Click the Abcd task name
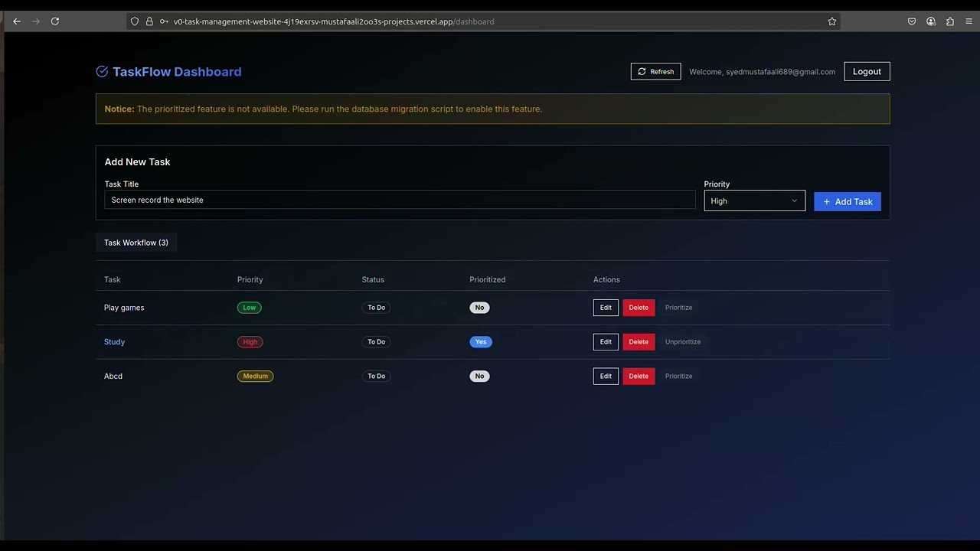980x551 pixels. click(113, 376)
